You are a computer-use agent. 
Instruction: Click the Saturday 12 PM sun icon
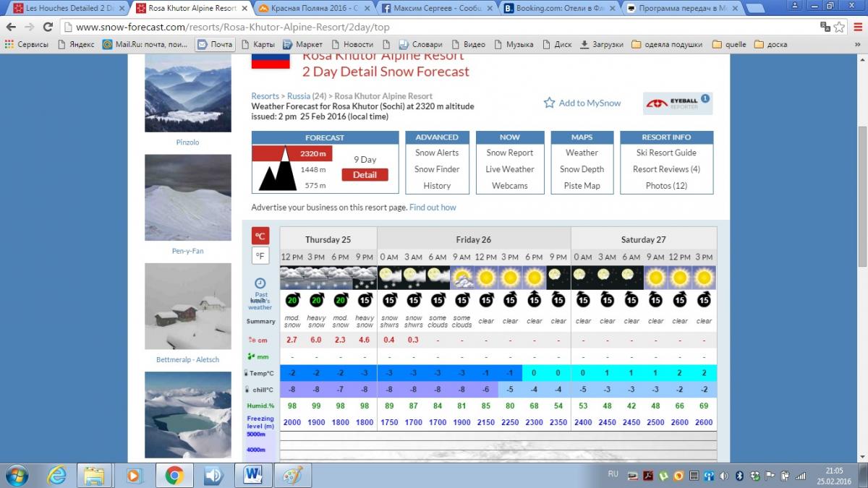tap(680, 277)
